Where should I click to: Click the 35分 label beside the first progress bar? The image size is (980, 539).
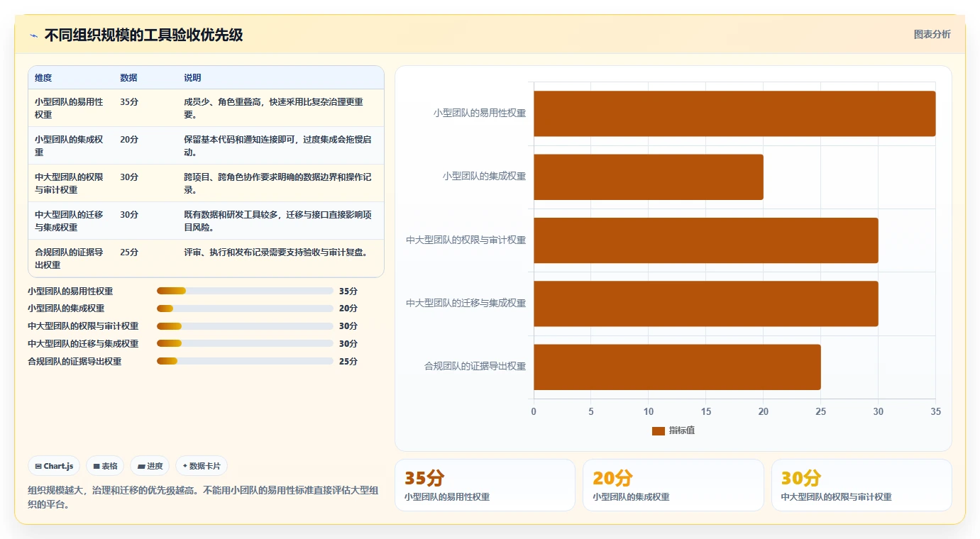click(348, 291)
